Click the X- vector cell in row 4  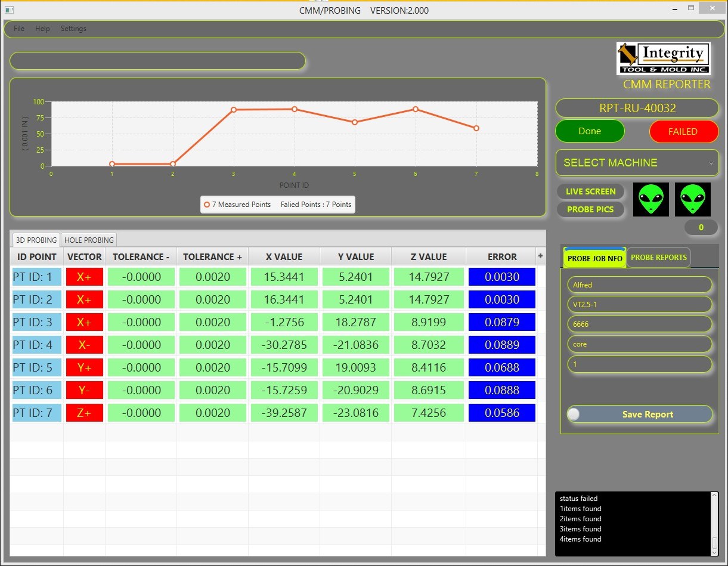85,345
